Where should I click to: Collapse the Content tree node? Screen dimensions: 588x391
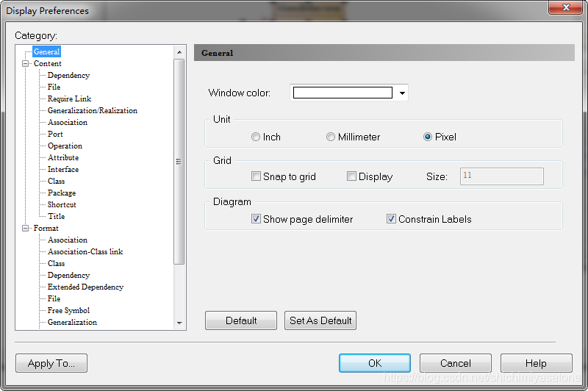[x=26, y=63]
